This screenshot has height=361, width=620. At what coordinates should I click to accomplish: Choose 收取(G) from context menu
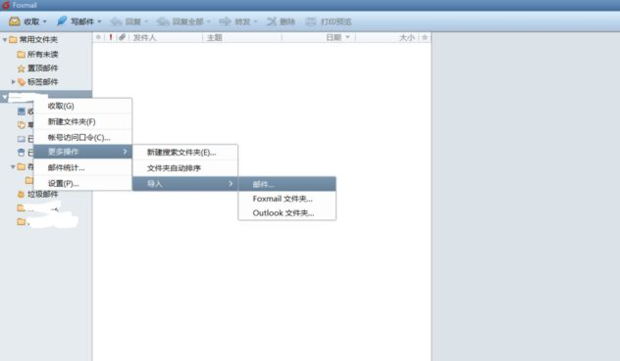83,106
